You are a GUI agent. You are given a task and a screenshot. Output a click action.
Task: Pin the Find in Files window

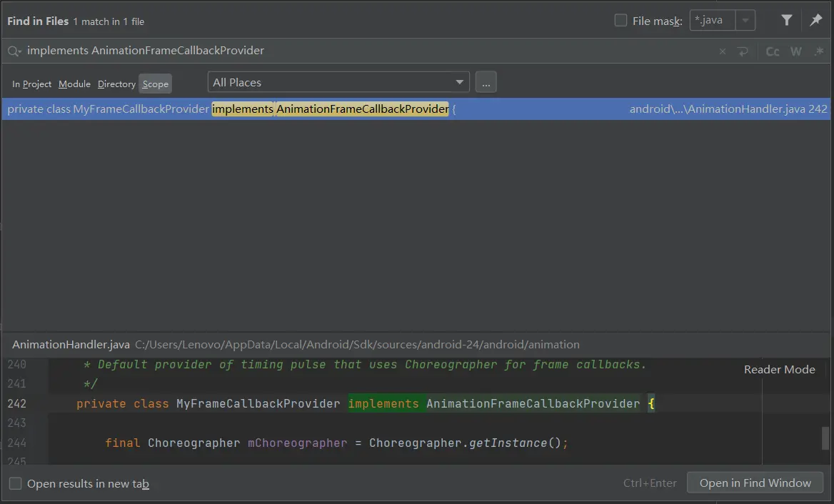point(815,21)
